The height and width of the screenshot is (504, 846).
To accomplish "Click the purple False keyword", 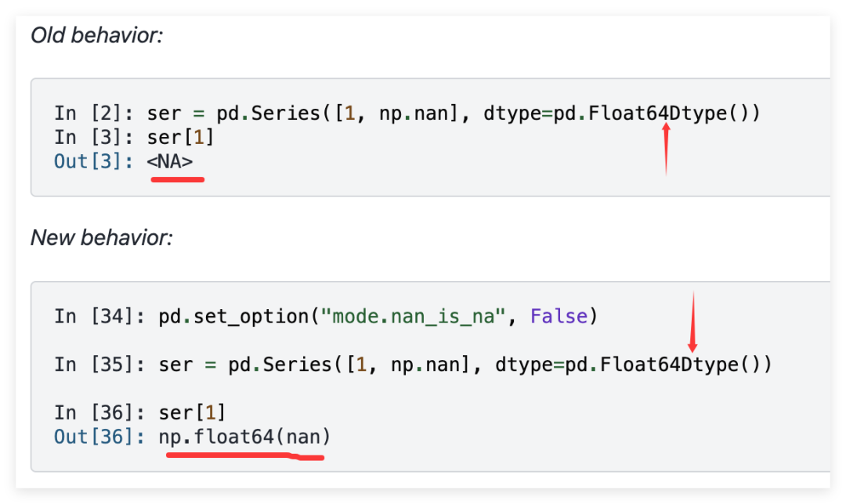I will (559, 316).
